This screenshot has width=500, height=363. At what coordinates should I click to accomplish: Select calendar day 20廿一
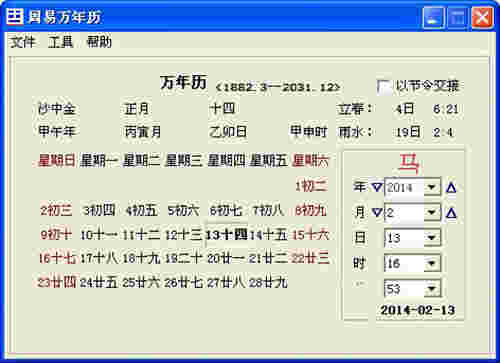click(x=226, y=258)
